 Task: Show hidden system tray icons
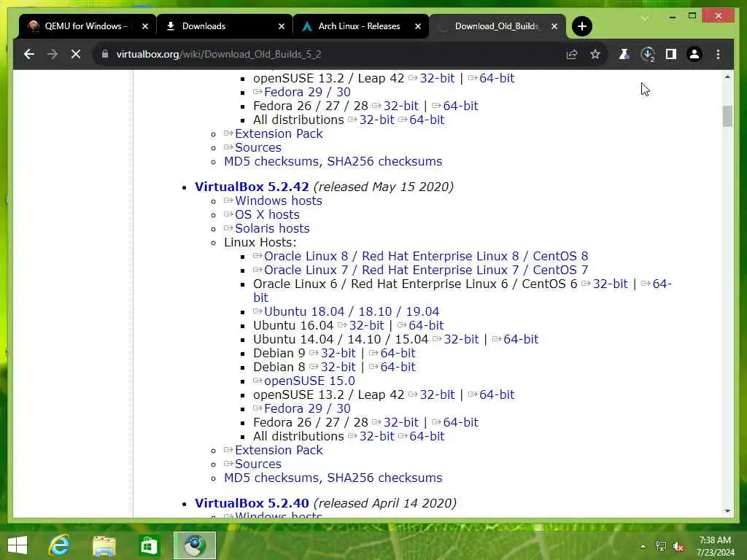(643, 546)
